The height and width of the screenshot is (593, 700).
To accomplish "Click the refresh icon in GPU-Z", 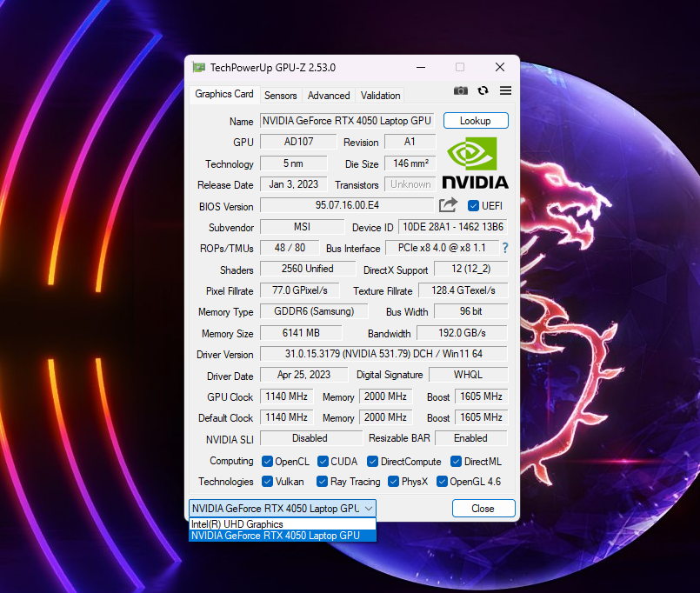I will click(483, 90).
